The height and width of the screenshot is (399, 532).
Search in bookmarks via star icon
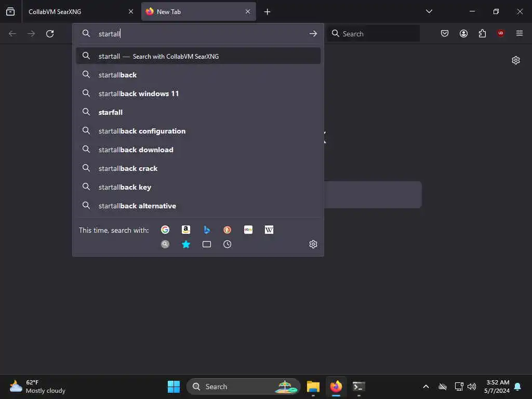pos(186,244)
